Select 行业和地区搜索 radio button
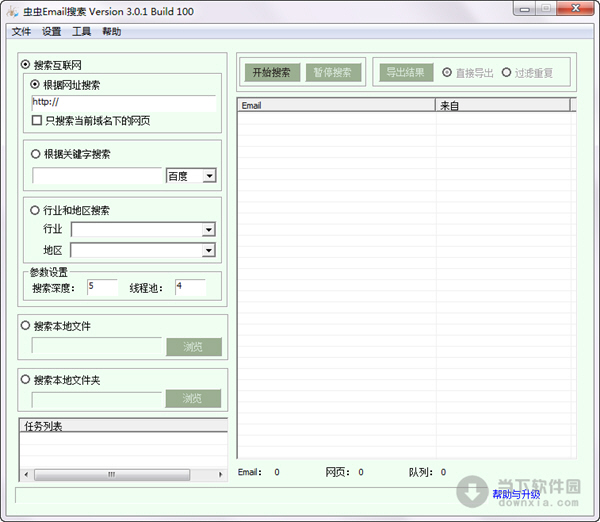Viewport: 600px width, 522px height. [x=35, y=210]
